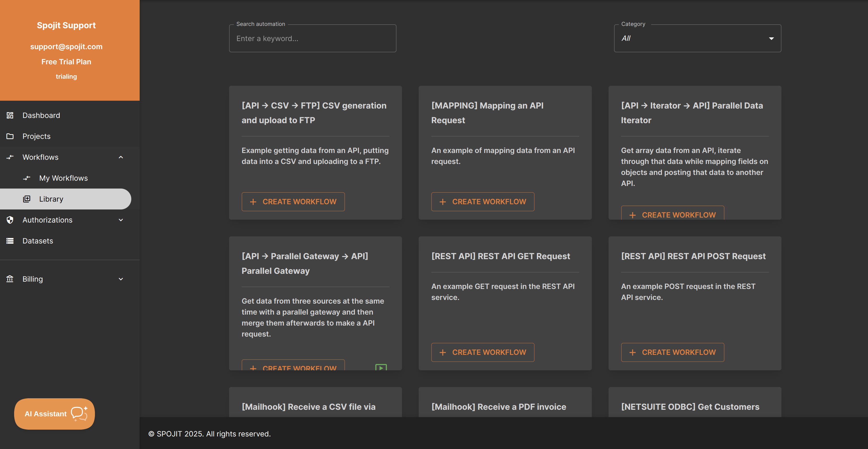Go to Dashboard in sidebar
The height and width of the screenshot is (449, 868).
70,115
